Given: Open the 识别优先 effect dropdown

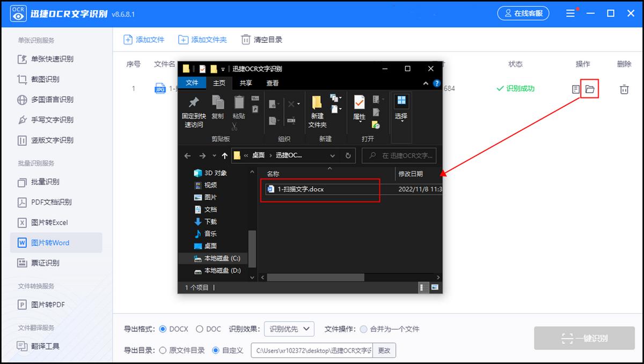Looking at the screenshot, I should [x=289, y=329].
